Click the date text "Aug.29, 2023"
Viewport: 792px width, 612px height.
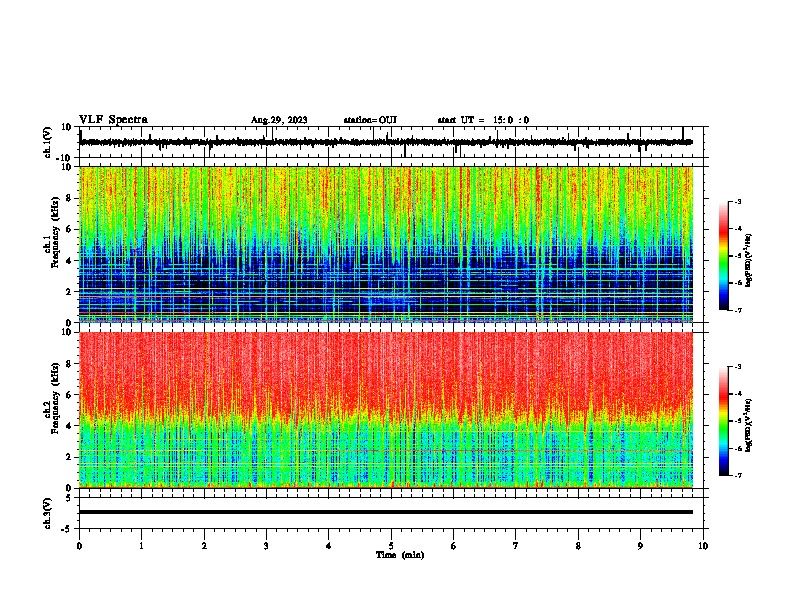(279, 120)
